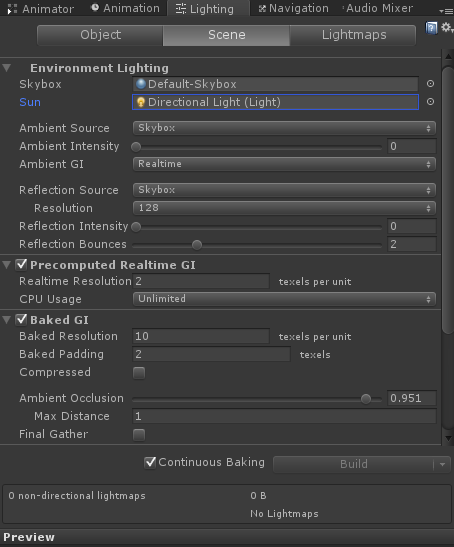Click the Reflection Bounces slider handle
This screenshot has height=547, width=454.
click(197, 245)
